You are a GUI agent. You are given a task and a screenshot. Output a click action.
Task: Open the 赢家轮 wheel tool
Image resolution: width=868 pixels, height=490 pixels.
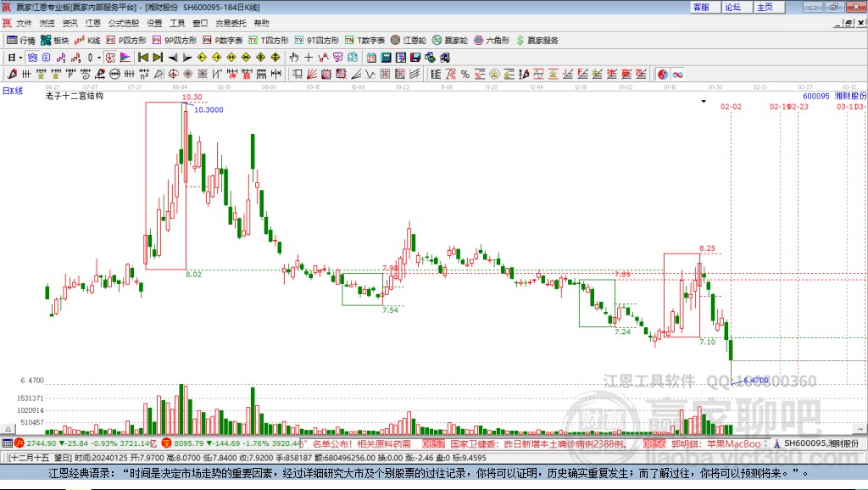[x=450, y=40]
